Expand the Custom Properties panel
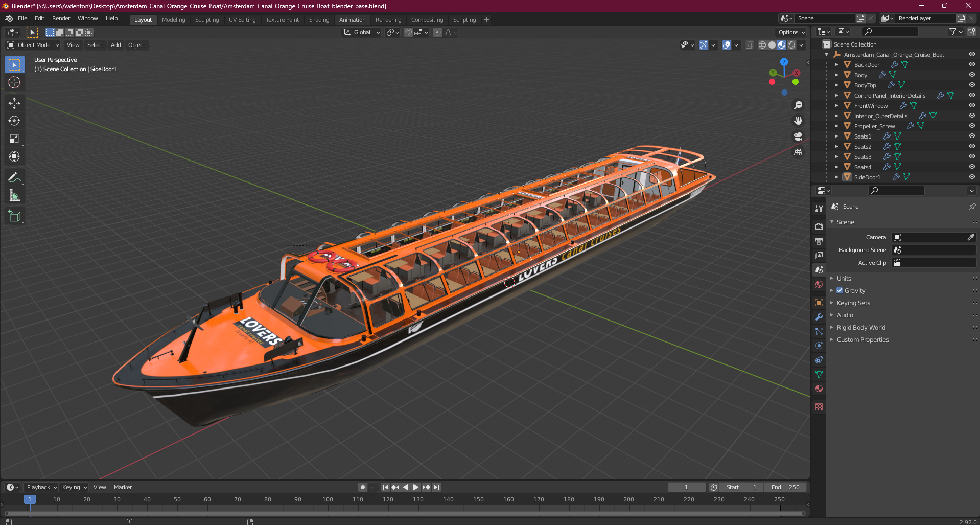The height and width of the screenshot is (525, 980). pyautogui.click(x=862, y=340)
